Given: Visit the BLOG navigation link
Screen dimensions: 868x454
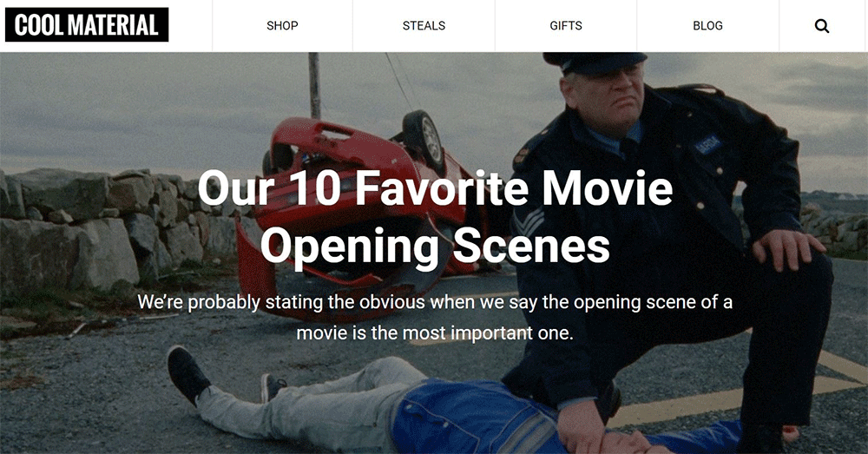Looking at the screenshot, I should [x=707, y=26].
